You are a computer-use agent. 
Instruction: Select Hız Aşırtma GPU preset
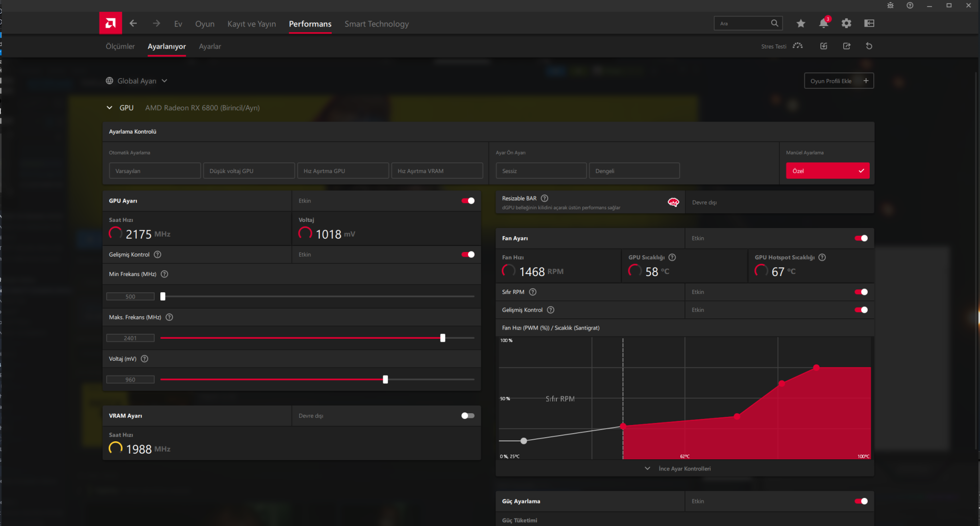pyautogui.click(x=343, y=171)
